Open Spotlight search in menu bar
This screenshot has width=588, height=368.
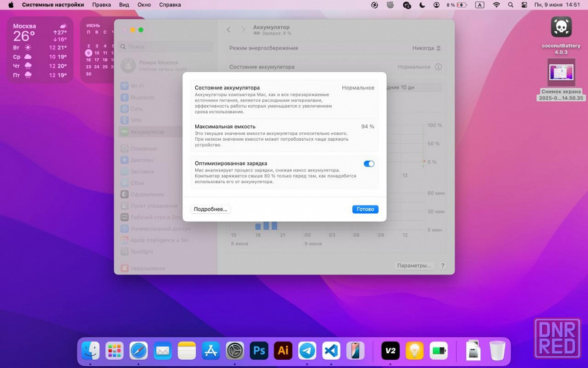(510, 5)
